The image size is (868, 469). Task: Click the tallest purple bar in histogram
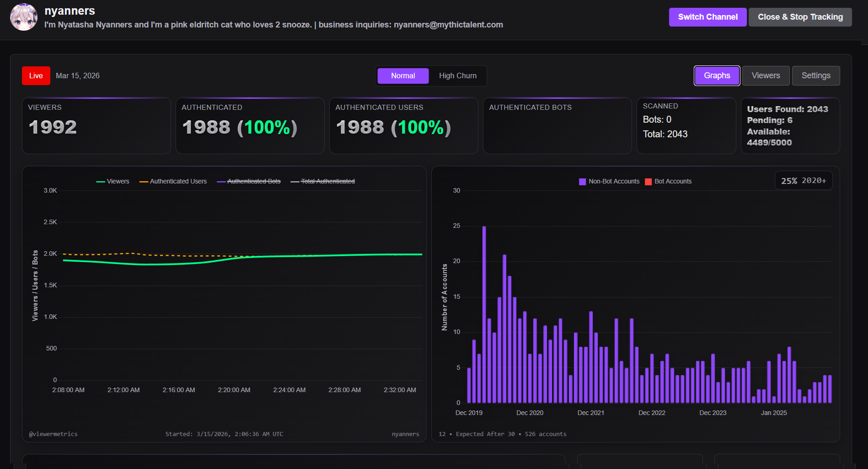[484, 315]
